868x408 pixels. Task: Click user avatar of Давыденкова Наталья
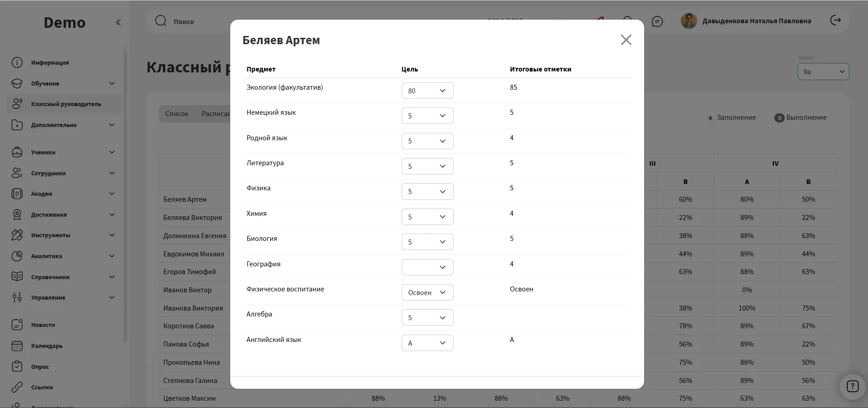(688, 21)
